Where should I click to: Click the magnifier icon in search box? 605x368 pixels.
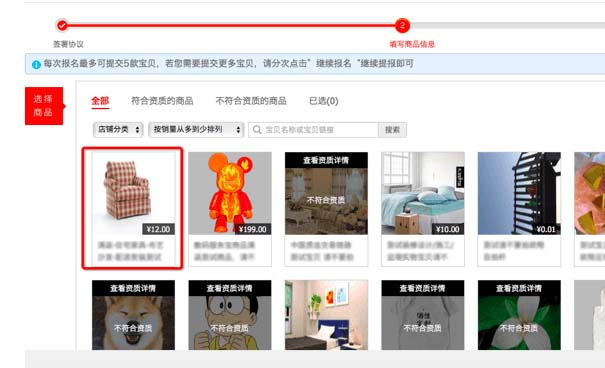[257, 130]
